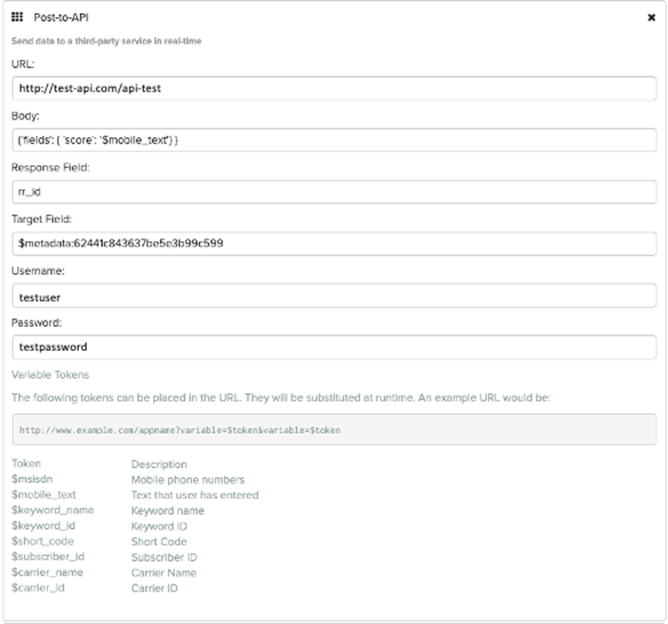Focus the Username field with testuser
The image size is (668, 624).
click(x=333, y=295)
